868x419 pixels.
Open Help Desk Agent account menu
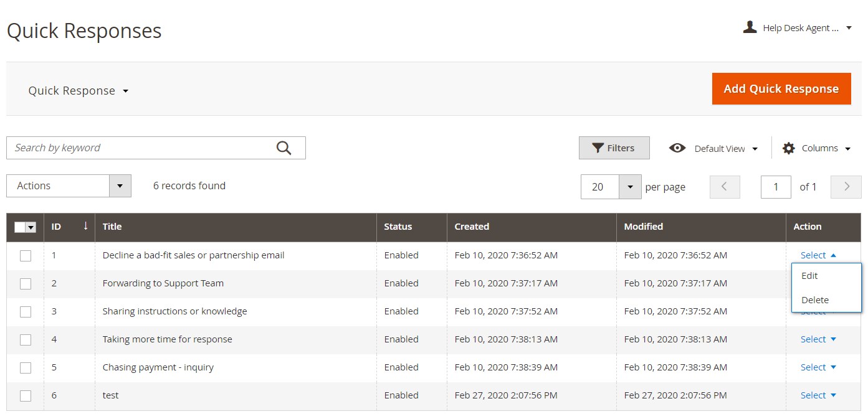(798, 28)
